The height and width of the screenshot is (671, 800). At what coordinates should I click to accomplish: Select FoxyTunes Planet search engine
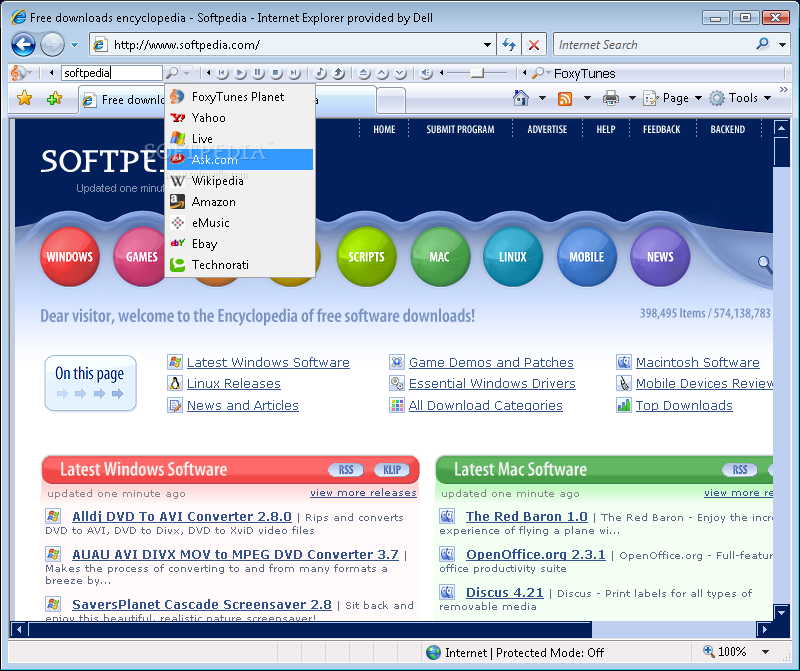click(239, 96)
